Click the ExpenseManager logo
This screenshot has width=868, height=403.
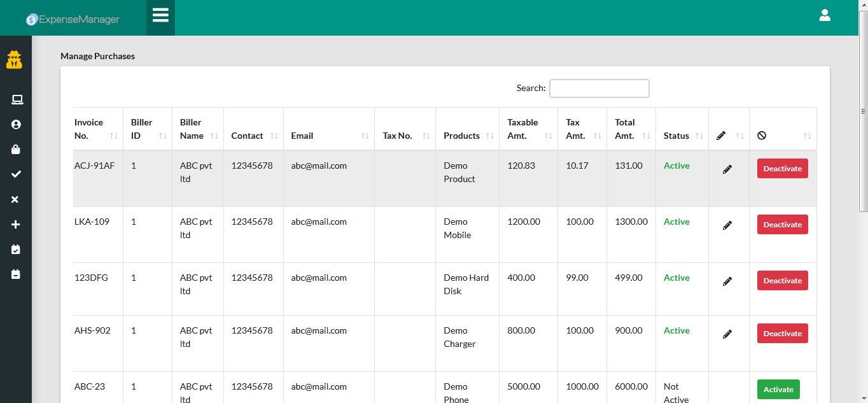72,19
